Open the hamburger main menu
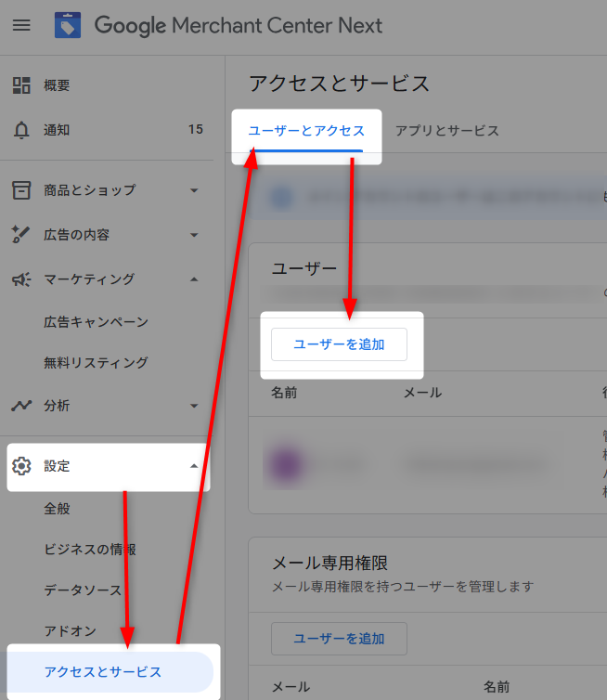607x700 pixels. 21,25
